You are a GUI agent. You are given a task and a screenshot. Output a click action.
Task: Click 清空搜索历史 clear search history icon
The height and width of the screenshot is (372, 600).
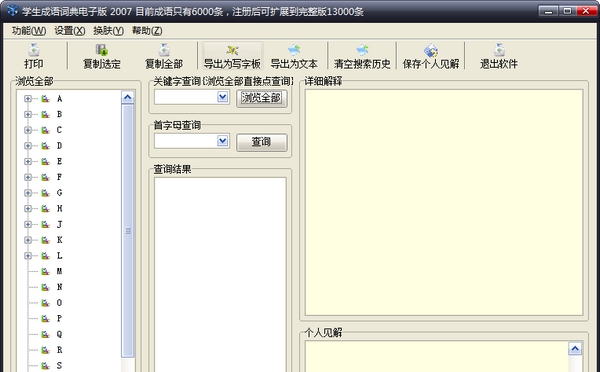click(362, 50)
